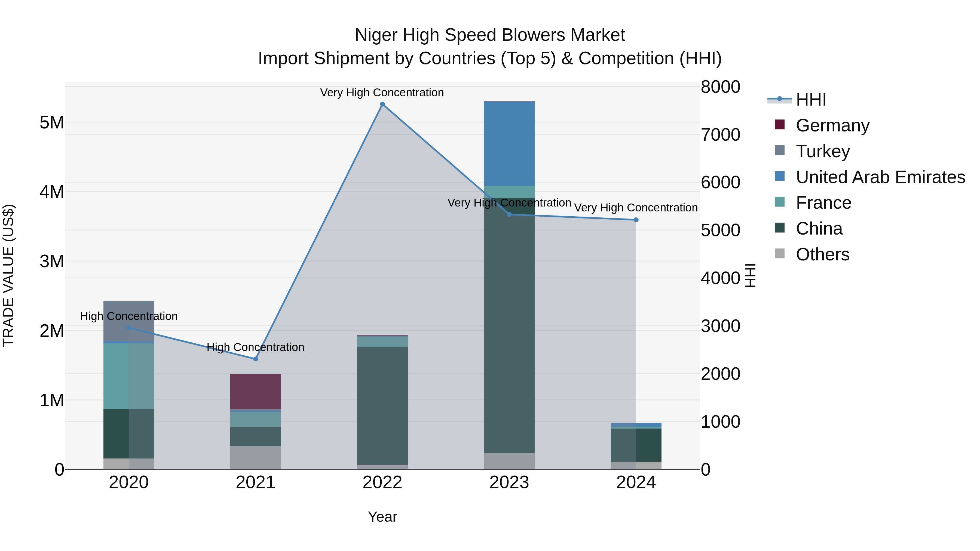Click the Others segment in 2021 bar
Screen dimensions: 980x551
256,458
